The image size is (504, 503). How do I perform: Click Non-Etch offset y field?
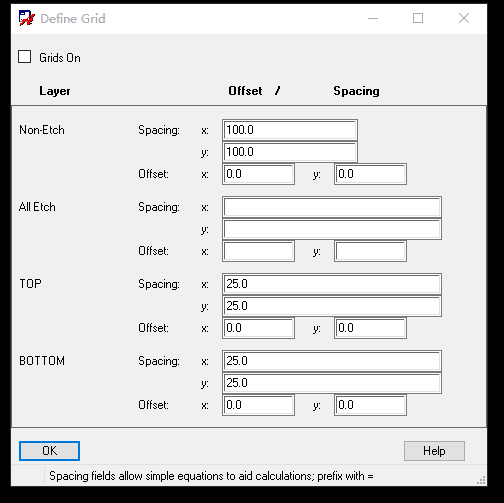pyautogui.click(x=370, y=174)
